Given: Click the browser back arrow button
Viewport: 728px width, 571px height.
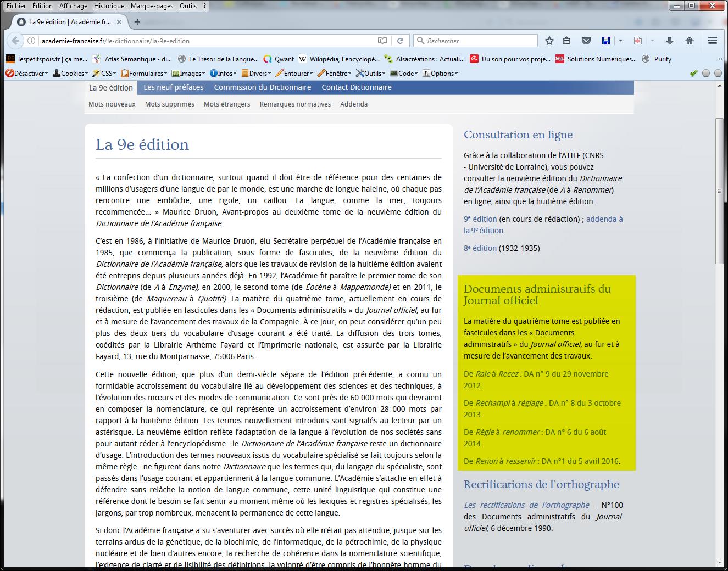Looking at the screenshot, I should (x=15, y=41).
